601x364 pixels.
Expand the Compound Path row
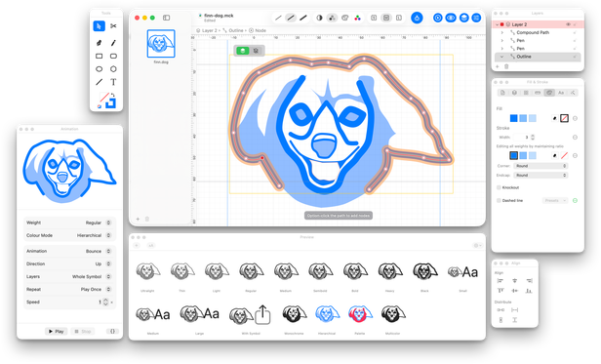tap(502, 32)
